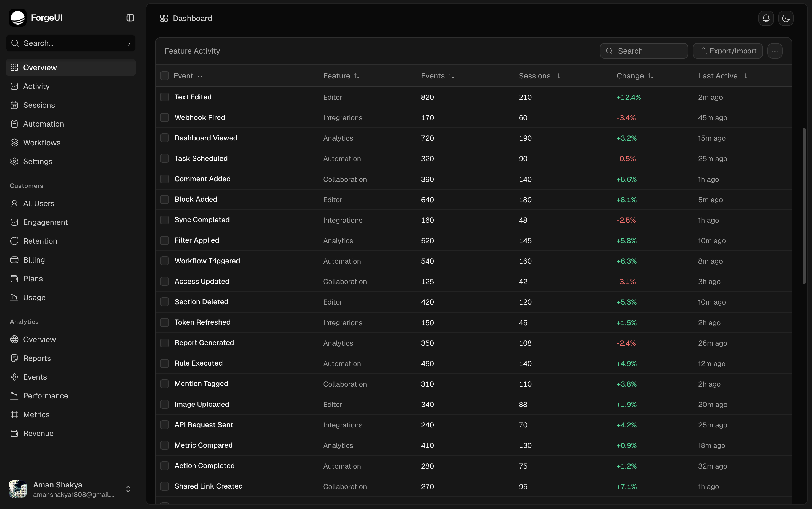This screenshot has height=509, width=812.
Task: Click the Export/Import button
Action: [727, 51]
